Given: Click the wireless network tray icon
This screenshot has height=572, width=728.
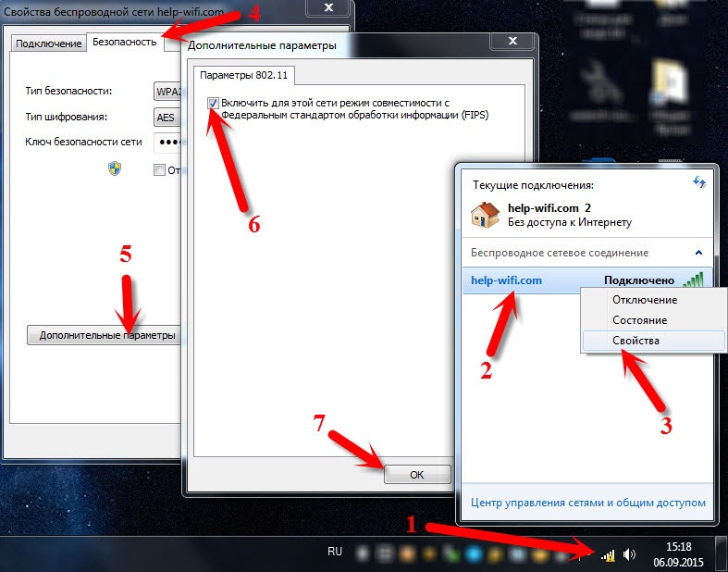Looking at the screenshot, I should tap(608, 554).
